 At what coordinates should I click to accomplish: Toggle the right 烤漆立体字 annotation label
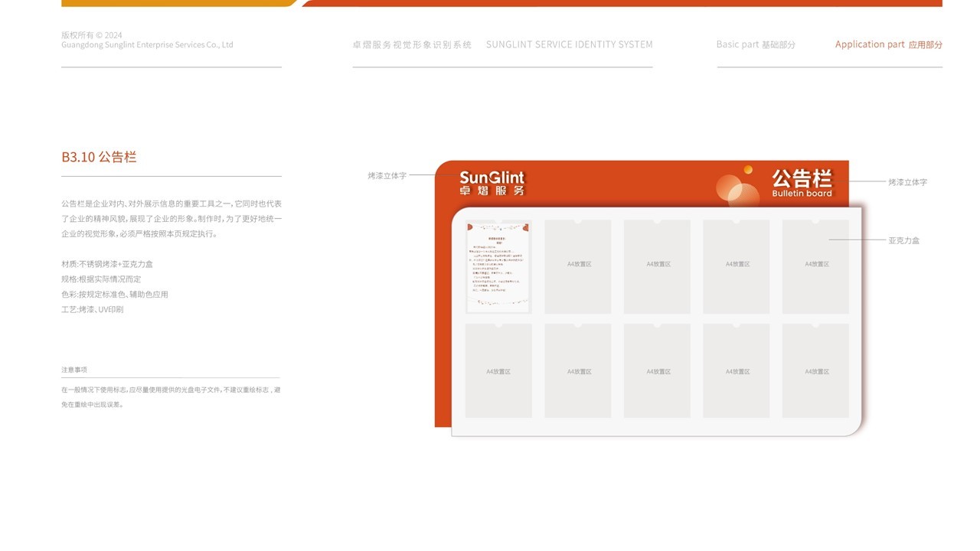pyautogui.click(x=908, y=182)
